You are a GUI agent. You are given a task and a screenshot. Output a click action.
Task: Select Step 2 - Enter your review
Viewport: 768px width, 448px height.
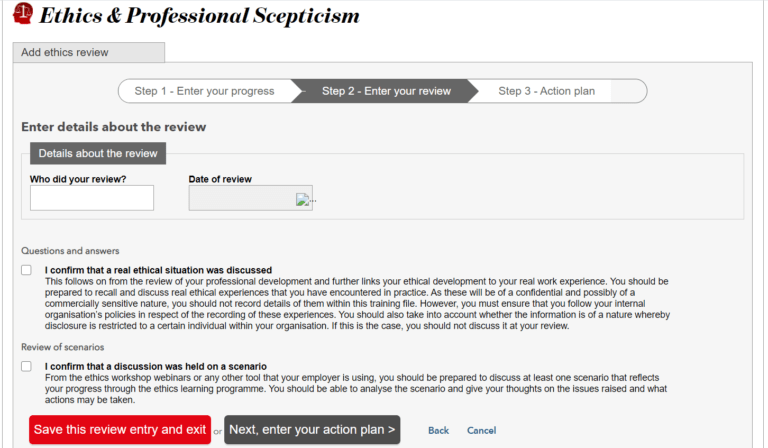pos(386,91)
